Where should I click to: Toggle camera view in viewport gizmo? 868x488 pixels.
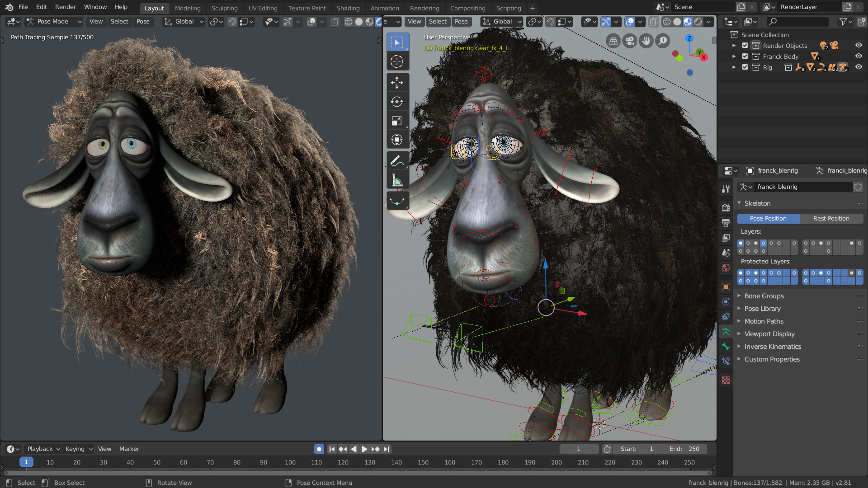pos(629,41)
